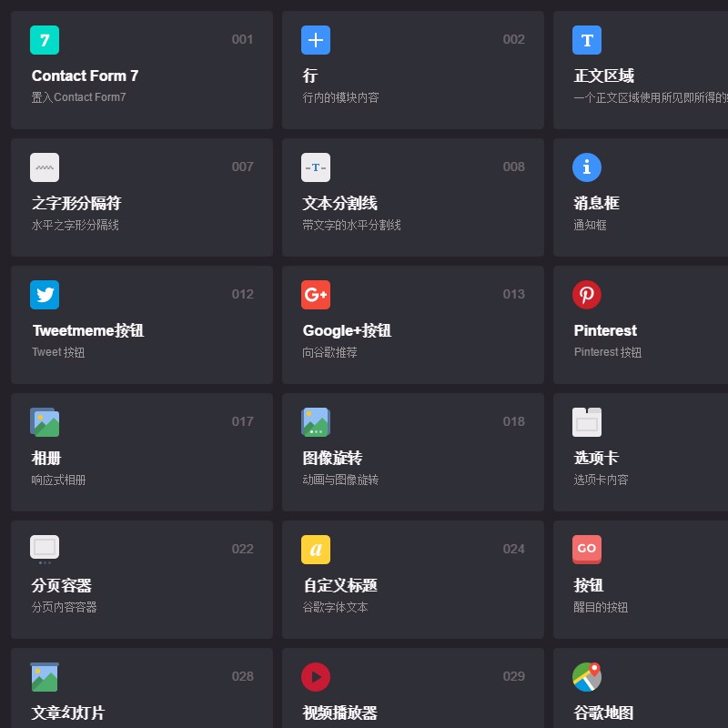The width and height of the screenshot is (728, 728).
Task: Click the 通知框 description
Action: coord(590,225)
